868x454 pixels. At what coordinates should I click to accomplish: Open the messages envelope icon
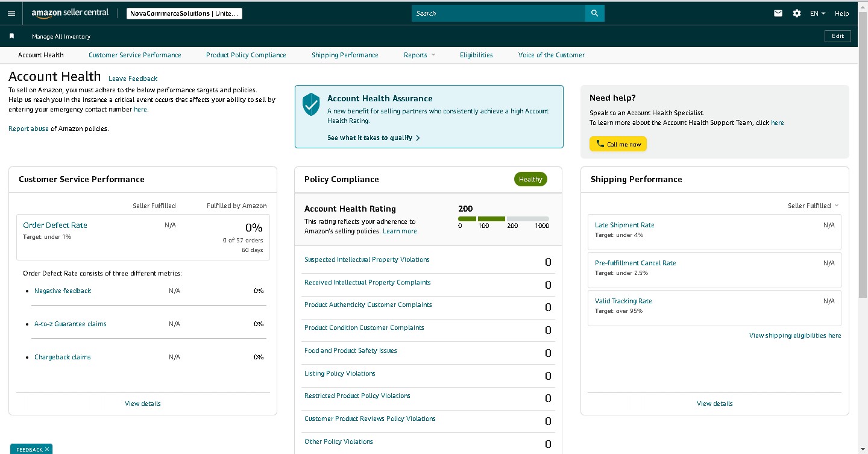778,13
